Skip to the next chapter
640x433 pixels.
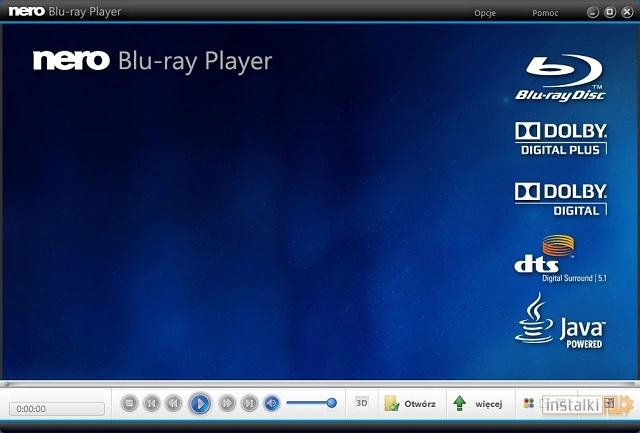click(x=249, y=403)
